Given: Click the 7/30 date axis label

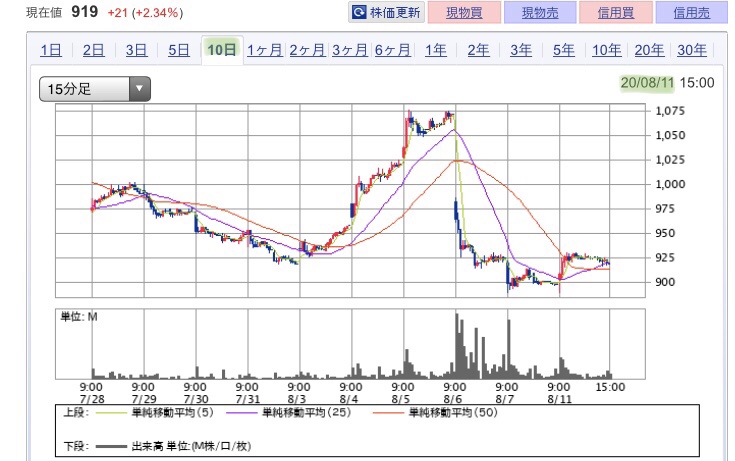Looking at the screenshot, I should pos(195,399).
